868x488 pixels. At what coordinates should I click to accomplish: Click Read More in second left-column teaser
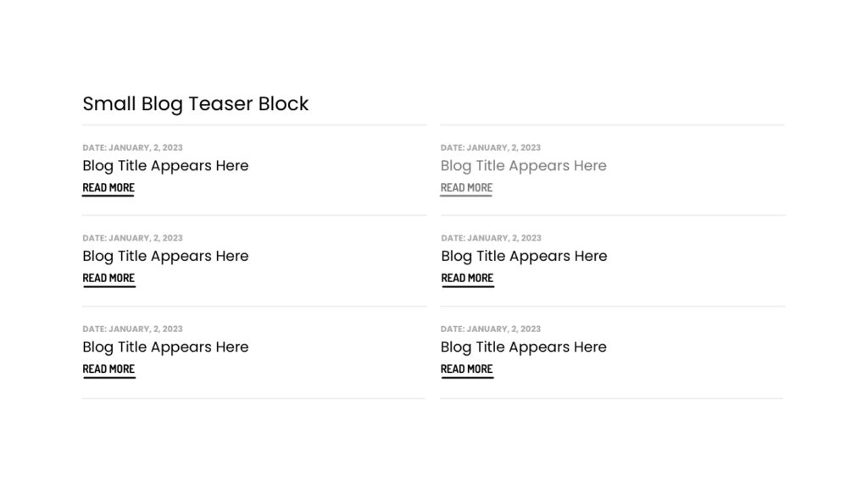108,279
